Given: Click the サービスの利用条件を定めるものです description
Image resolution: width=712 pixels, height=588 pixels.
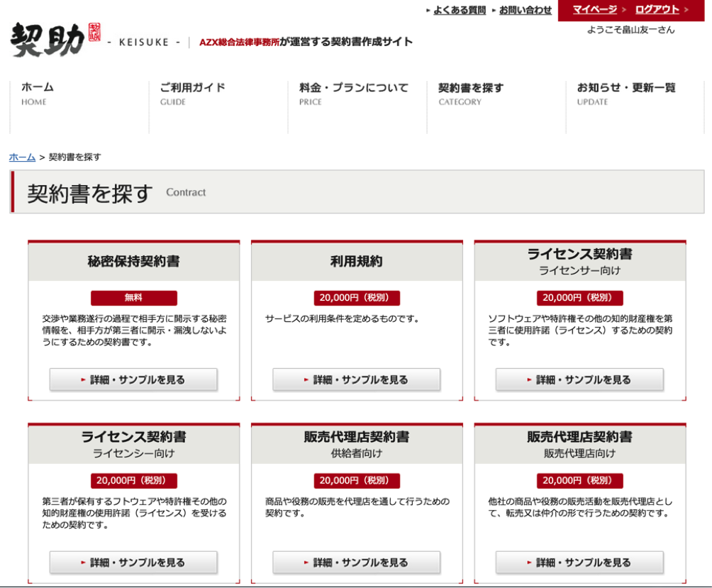Looking at the screenshot, I should point(343,318).
